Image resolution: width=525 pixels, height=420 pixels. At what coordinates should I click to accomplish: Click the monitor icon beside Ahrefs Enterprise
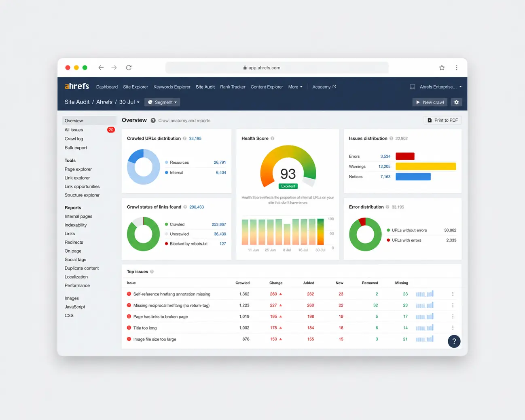[x=413, y=87]
